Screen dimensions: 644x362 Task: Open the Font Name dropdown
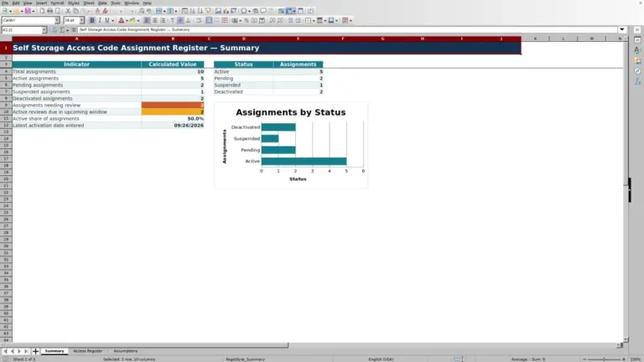point(57,20)
